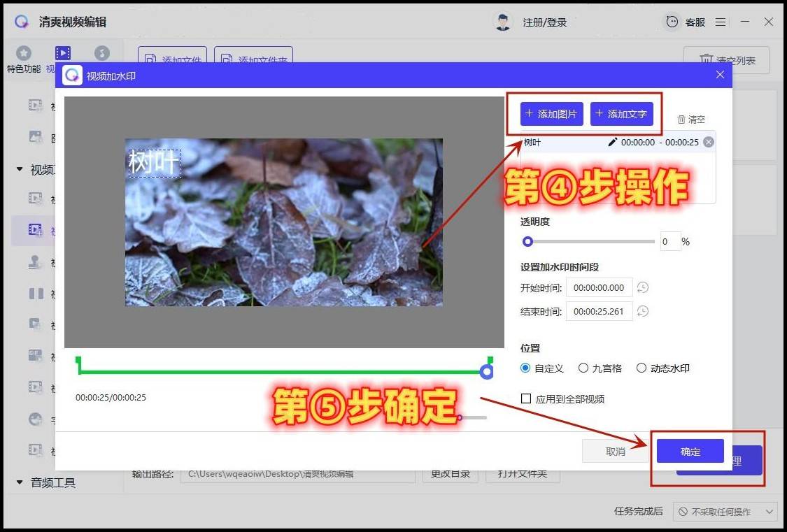Click the 添加文字 button
787x532 pixels.
point(622,114)
